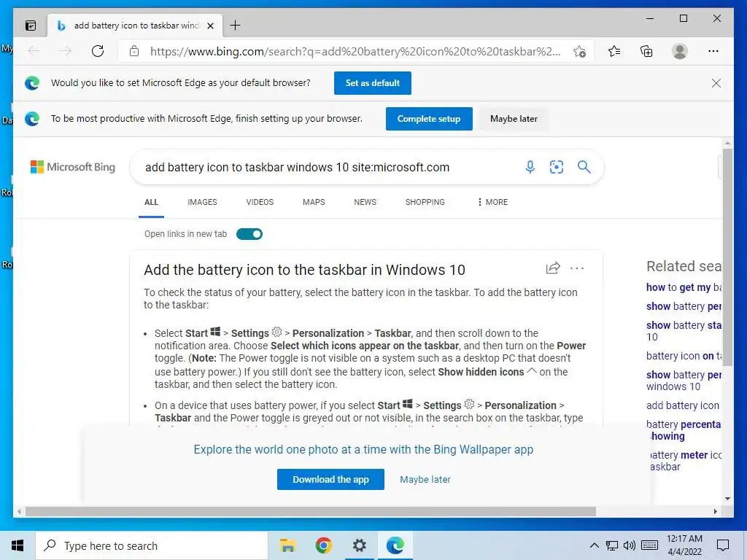Click the Download the app button
The width and height of the screenshot is (747, 560).
click(330, 480)
